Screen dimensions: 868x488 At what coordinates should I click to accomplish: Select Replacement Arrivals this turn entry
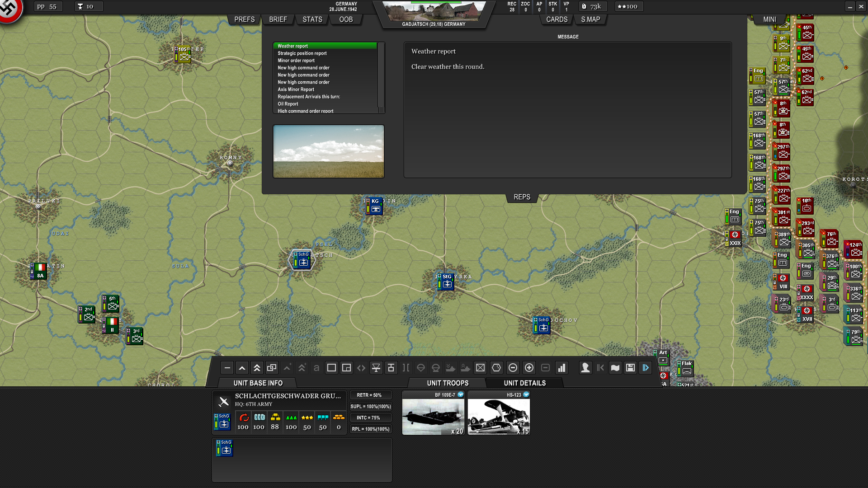(325, 97)
